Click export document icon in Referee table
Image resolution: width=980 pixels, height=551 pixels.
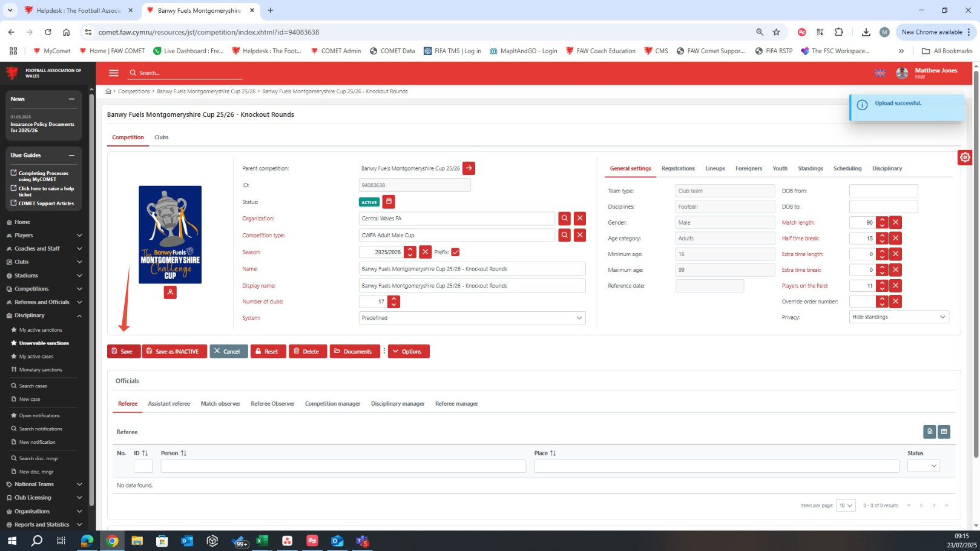pos(930,432)
